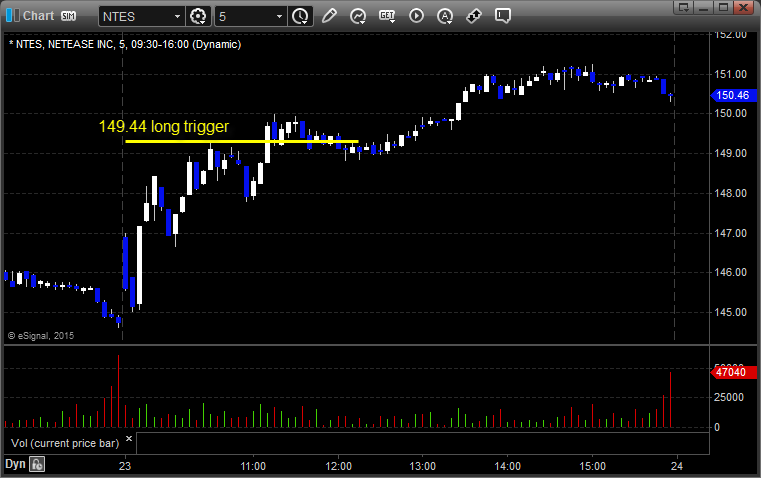This screenshot has height=478, width=761.
Task: Select the Vol (current price bar) tab
Action: pos(65,443)
